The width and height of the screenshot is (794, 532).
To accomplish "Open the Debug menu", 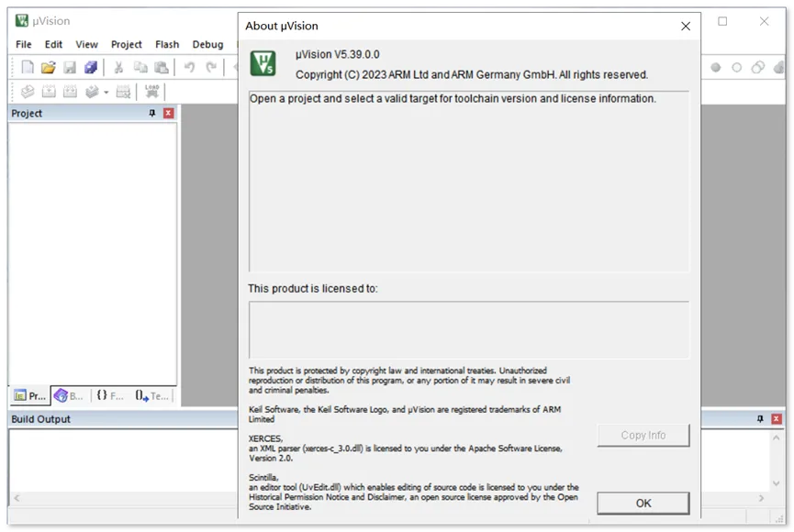I will tap(207, 45).
